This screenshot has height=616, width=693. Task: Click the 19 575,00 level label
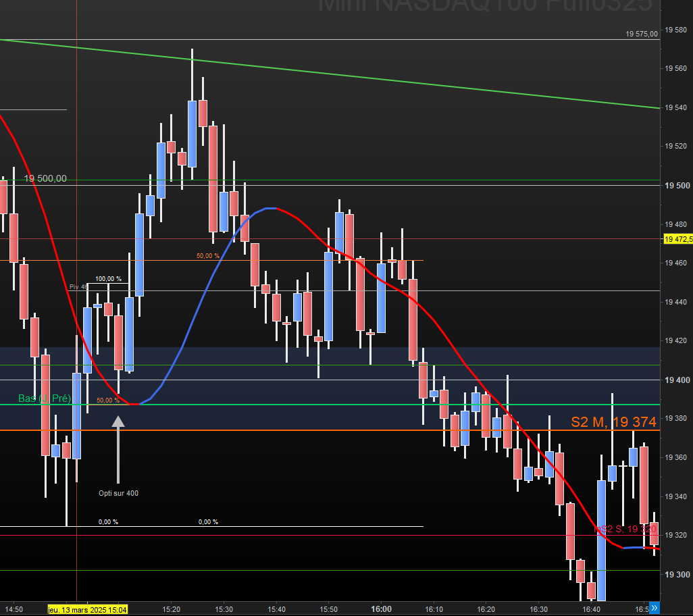pyautogui.click(x=642, y=34)
